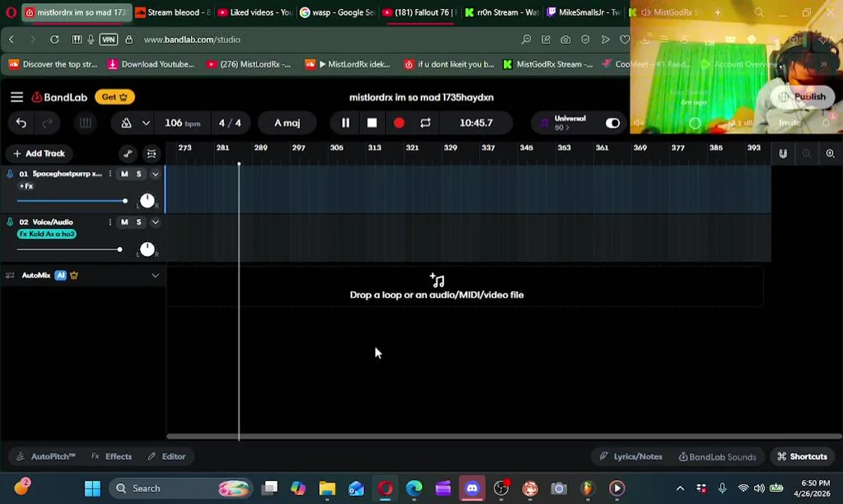
Task: Adjust volume slider of track 01
Action: (x=71, y=201)
